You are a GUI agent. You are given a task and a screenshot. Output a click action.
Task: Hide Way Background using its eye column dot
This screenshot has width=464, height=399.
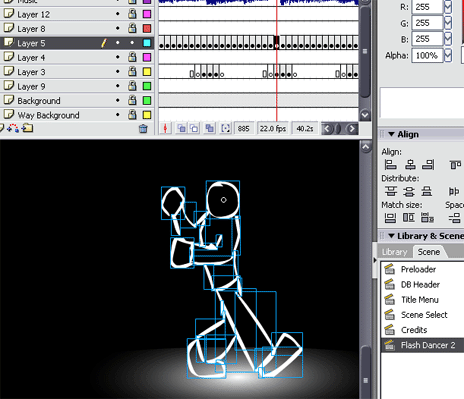(x=118, y=114)
